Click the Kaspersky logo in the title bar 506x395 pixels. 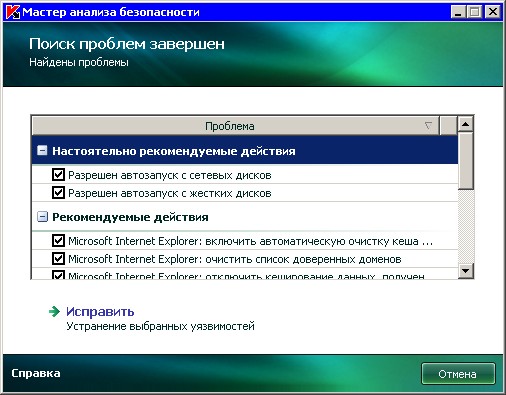pyautogui.click(x=13, y=12)
